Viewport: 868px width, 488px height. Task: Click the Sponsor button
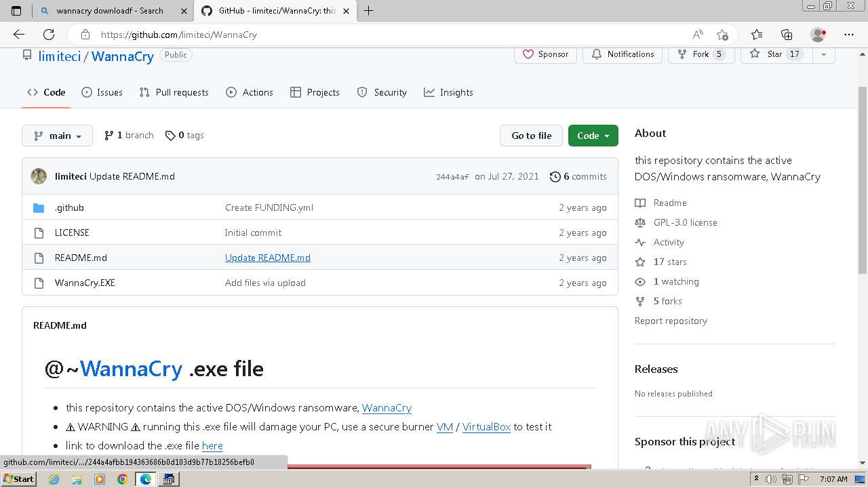coord(545,54)
